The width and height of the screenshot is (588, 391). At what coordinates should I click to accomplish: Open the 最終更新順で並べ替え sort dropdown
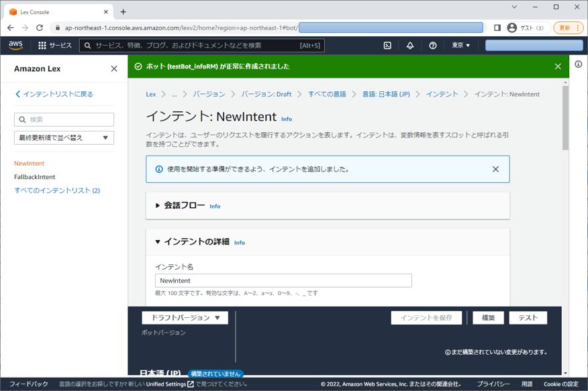pyautogui.click(x=64, y=137)
